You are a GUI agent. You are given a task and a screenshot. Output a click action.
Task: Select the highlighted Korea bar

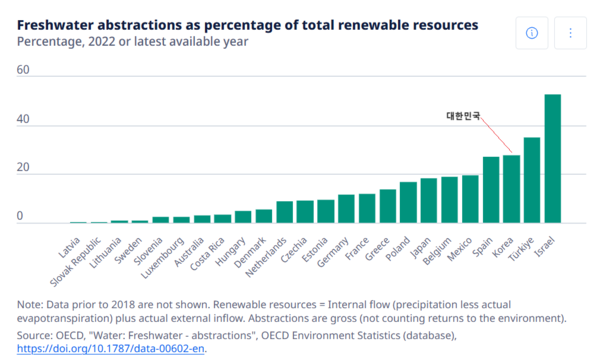pyautogui.click(x=511, y=189)
